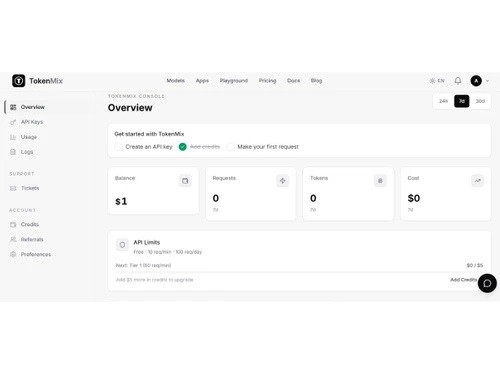
Task: Click the Tokens card chip icon
Action: click(x=380, y=181)
